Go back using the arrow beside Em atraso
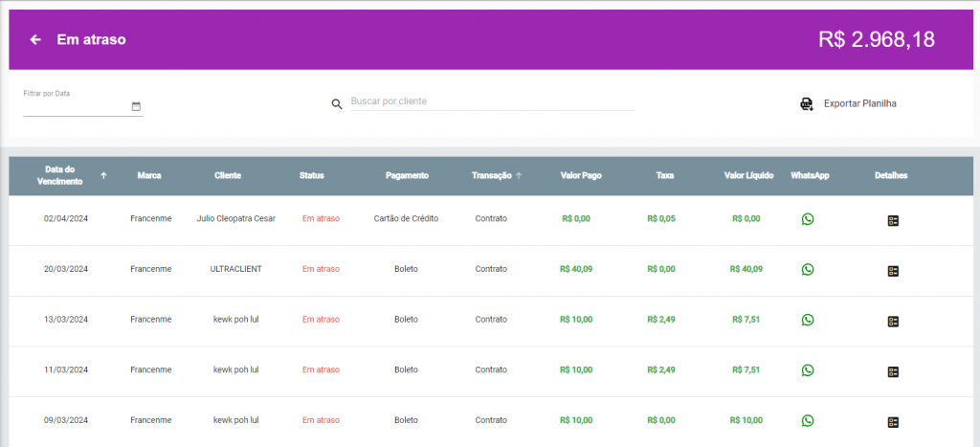Image resolution: width=980 pixels, height=447 pixels. (35, 40)
